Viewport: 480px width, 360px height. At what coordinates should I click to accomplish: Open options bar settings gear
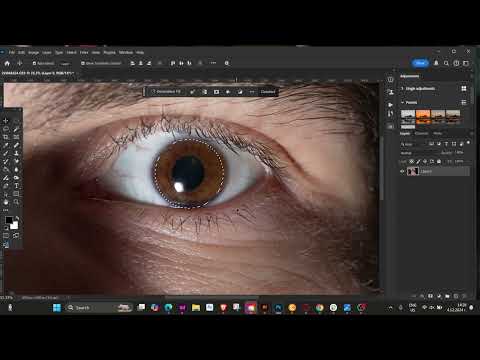tap(227, 63)
